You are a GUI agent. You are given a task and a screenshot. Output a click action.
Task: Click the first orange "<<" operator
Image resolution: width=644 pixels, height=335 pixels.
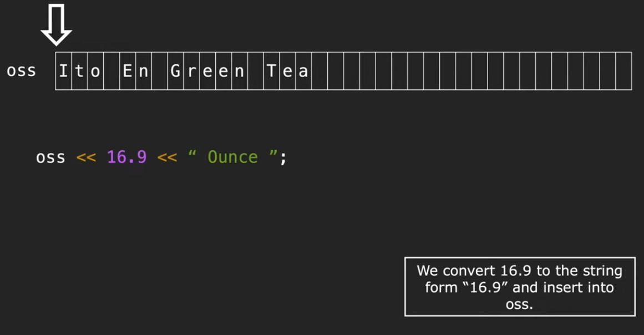click(86, 158)
